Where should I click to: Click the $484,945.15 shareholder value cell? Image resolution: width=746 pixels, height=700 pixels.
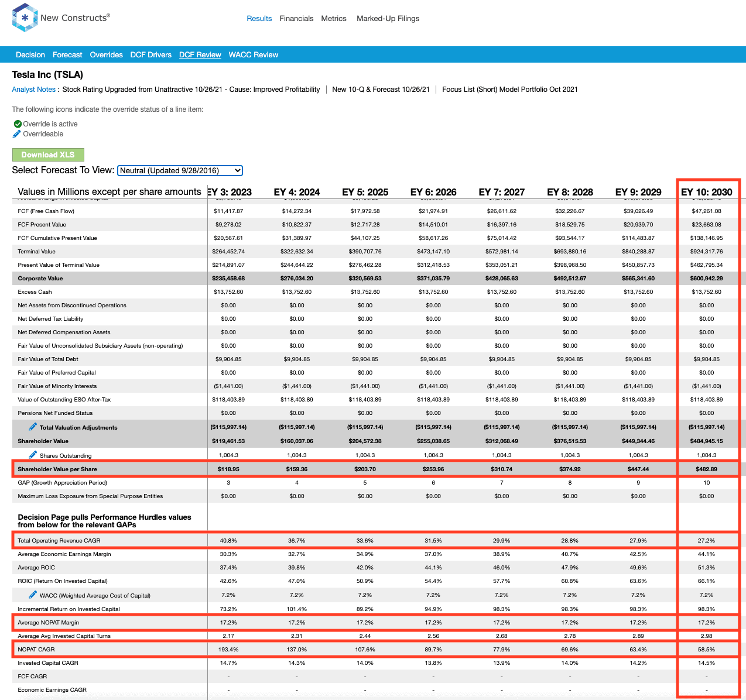click(x=706, y=441)
